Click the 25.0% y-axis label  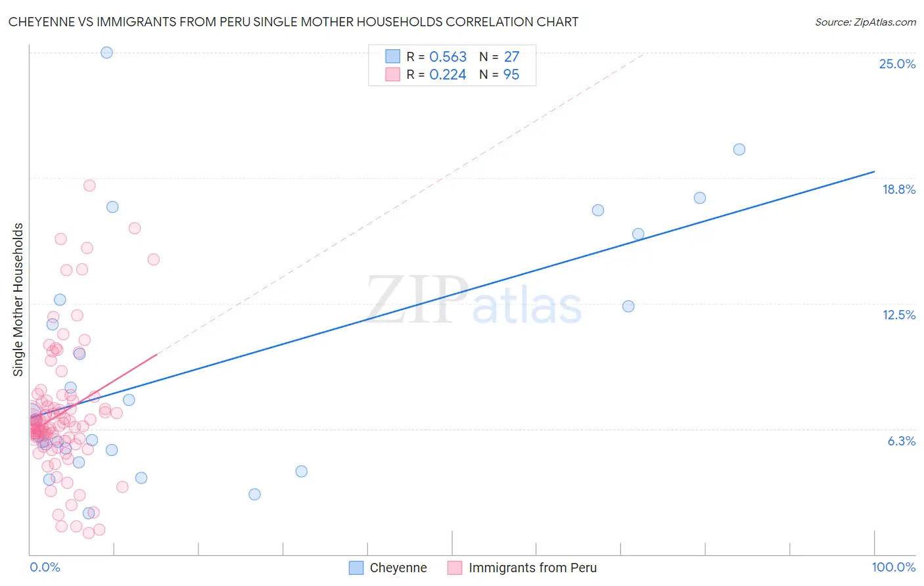[x=897, y=64]
